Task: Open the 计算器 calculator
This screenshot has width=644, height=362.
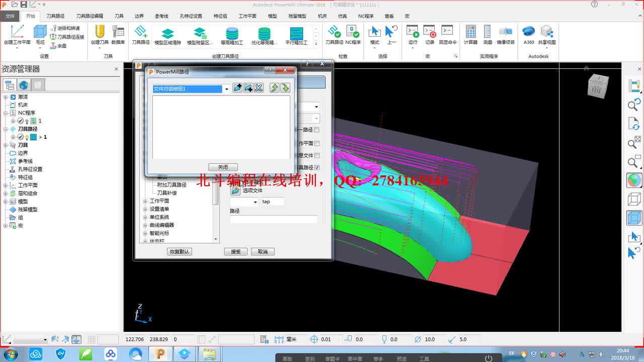Action: pos(470,35)
